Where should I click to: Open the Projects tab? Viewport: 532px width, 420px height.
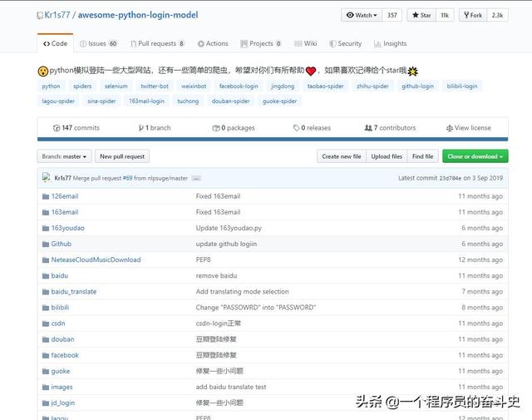(261, 43)
